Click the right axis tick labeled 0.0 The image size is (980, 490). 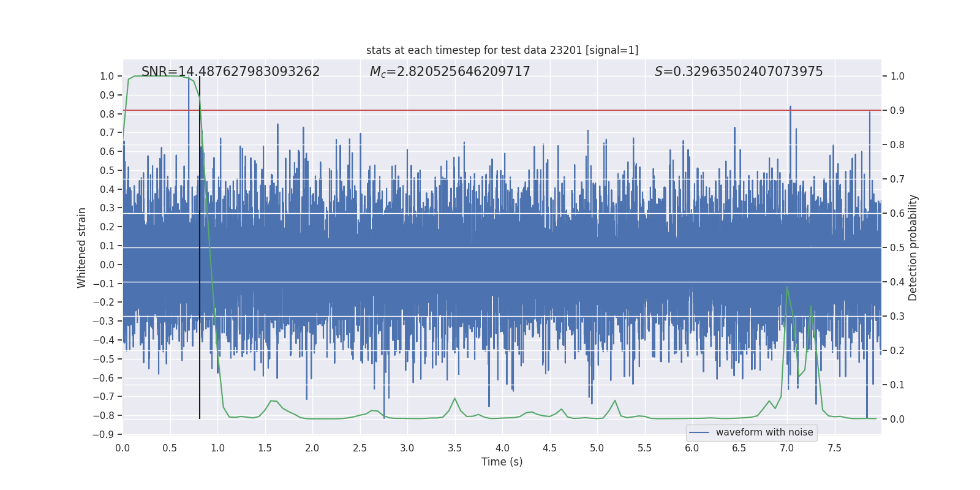tap(897, 420)
